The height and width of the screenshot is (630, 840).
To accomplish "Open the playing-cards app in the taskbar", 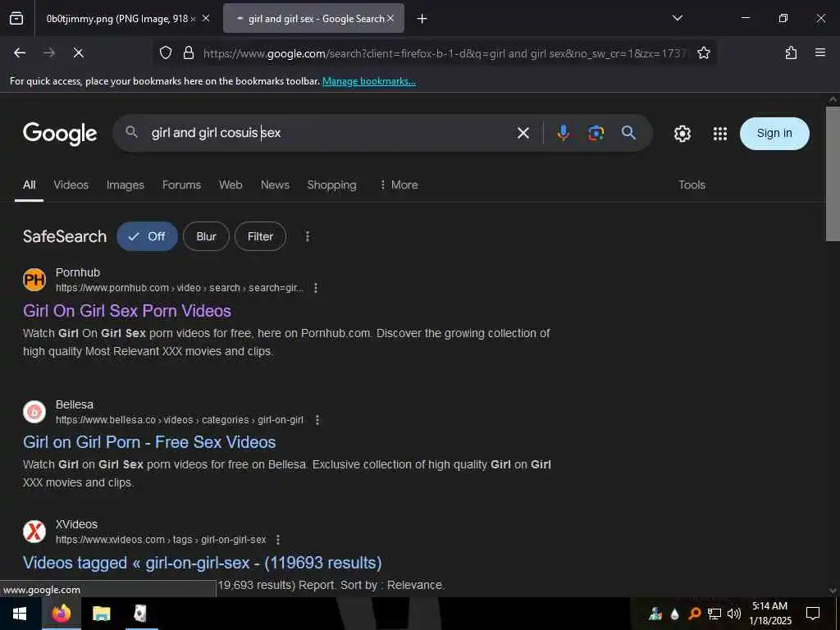I will [x=140, y=614].
